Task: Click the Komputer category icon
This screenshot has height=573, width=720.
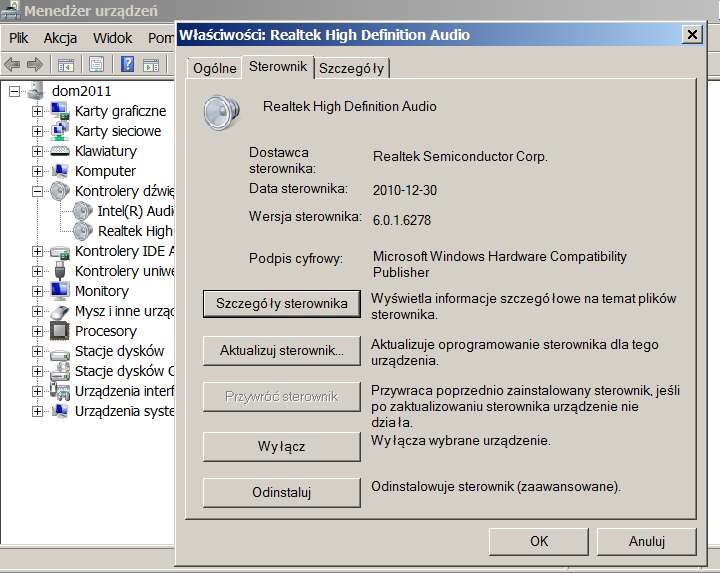Action: click(x=60, y=171)
